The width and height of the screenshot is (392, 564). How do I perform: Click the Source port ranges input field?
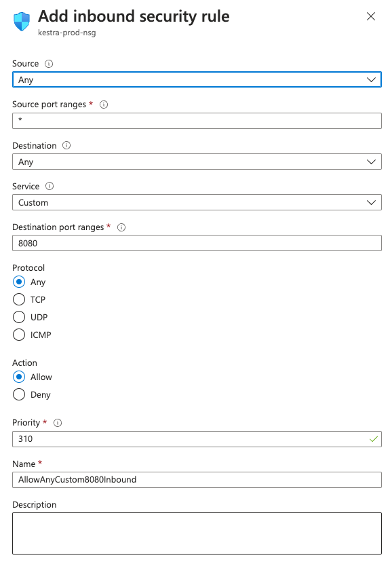tap(197, 121)
